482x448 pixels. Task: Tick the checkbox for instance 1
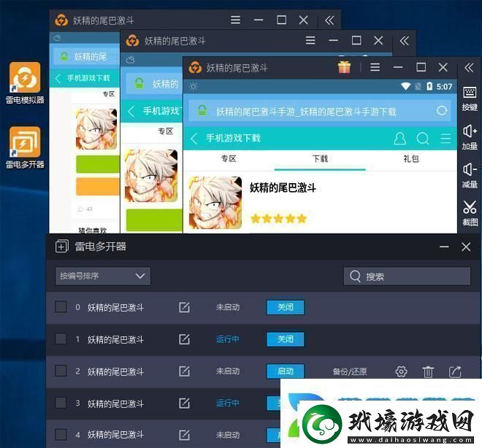pos(61,339)
